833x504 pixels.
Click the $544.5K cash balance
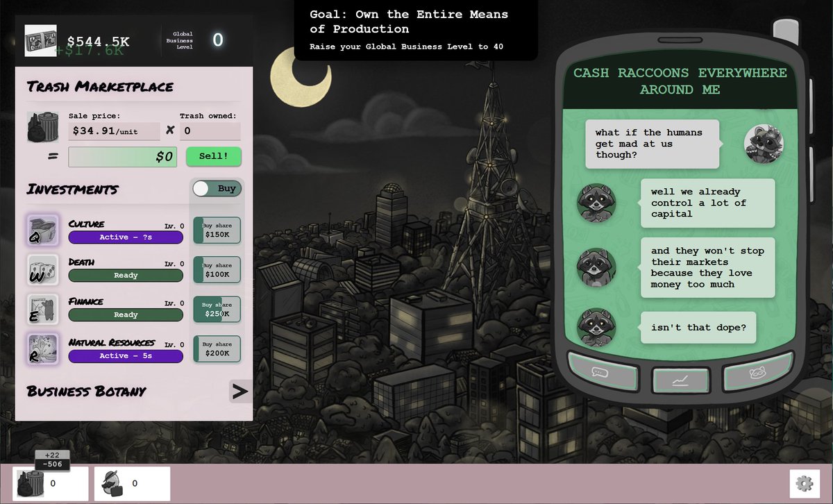pyautogui.click(x=98, y=42)
